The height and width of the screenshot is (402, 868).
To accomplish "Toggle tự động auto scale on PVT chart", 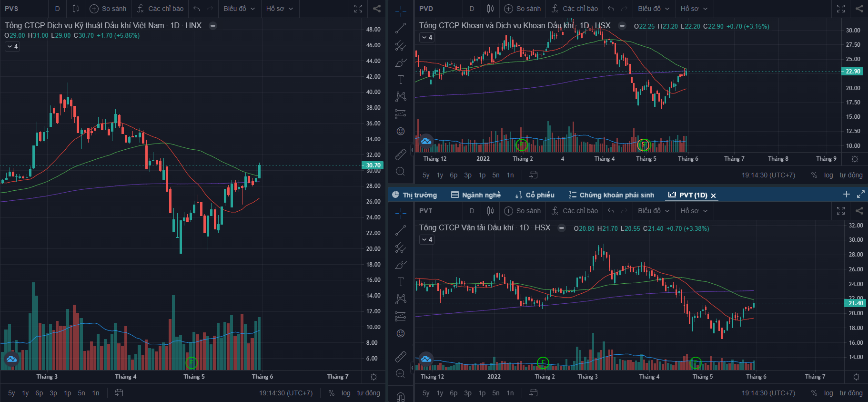I will point(851,393).
